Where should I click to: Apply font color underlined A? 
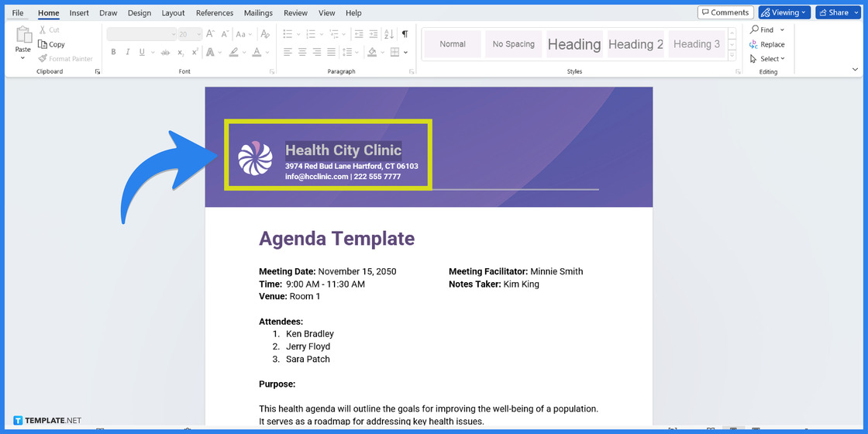(x=257, y=53)
